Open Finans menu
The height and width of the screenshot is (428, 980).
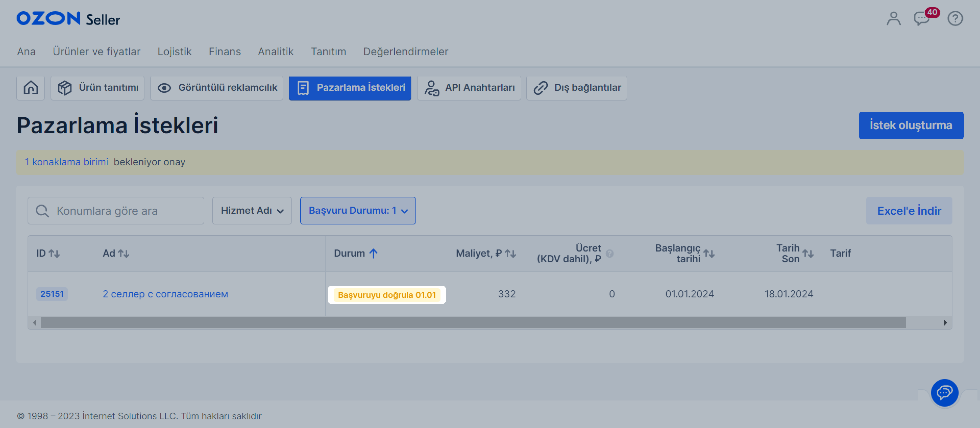tap(225, 51)
